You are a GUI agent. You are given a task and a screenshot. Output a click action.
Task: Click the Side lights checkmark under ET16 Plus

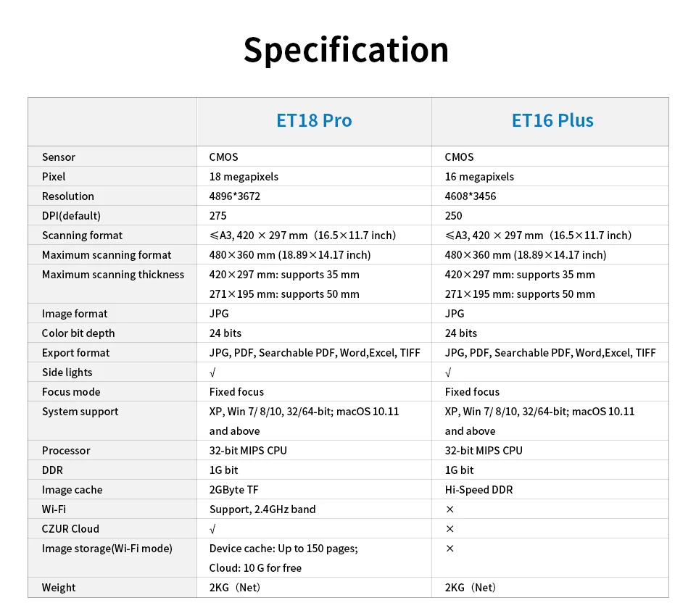448,372
